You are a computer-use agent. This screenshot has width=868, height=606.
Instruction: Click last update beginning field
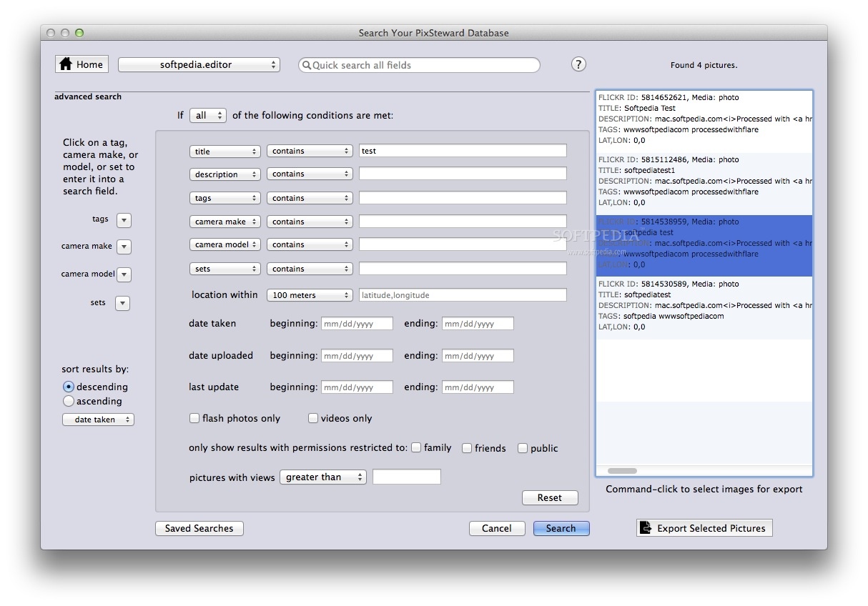point(357,387)
